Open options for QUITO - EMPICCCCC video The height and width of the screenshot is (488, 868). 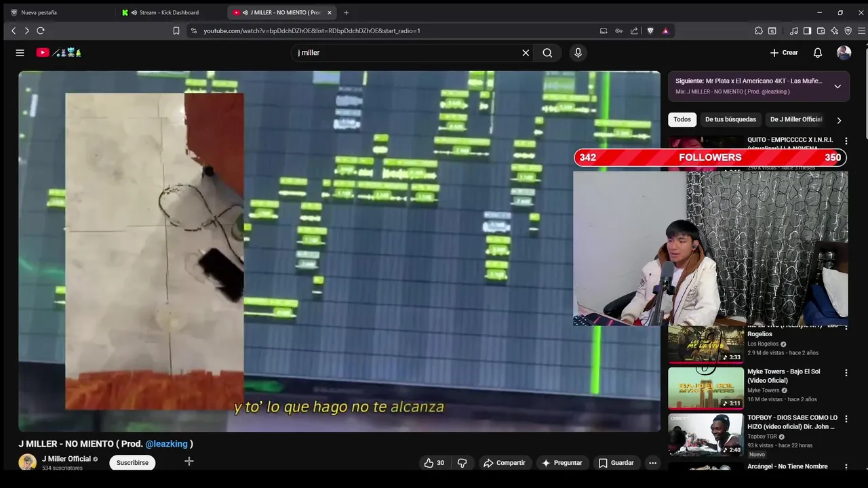(846, 141)
